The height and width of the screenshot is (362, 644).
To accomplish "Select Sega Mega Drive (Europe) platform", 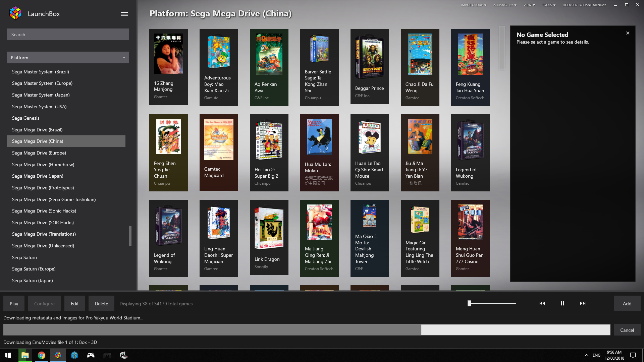I will point(66,153).
